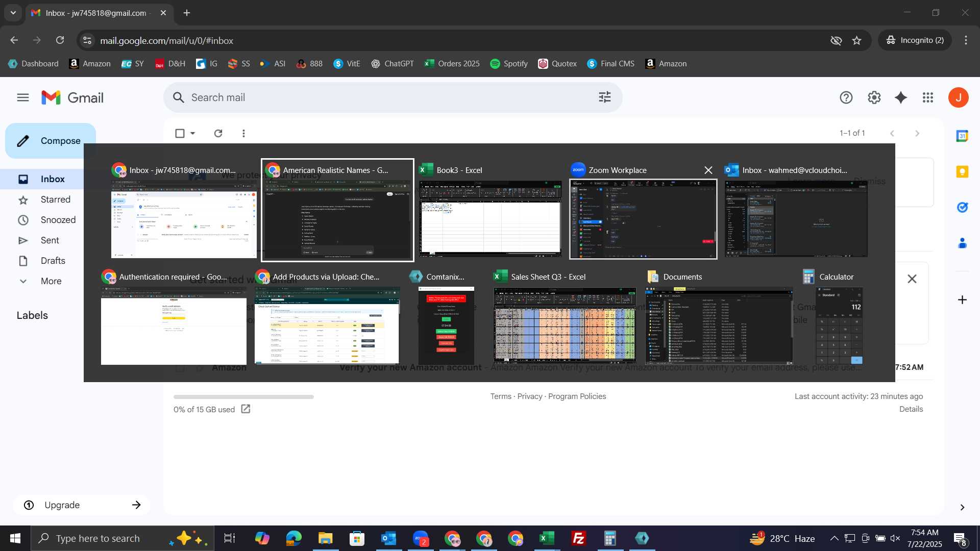The width and height of the screenshot is (980, 551).
Task: Open File Explorer from the taskbar
Action: click(x=325, y=538)
